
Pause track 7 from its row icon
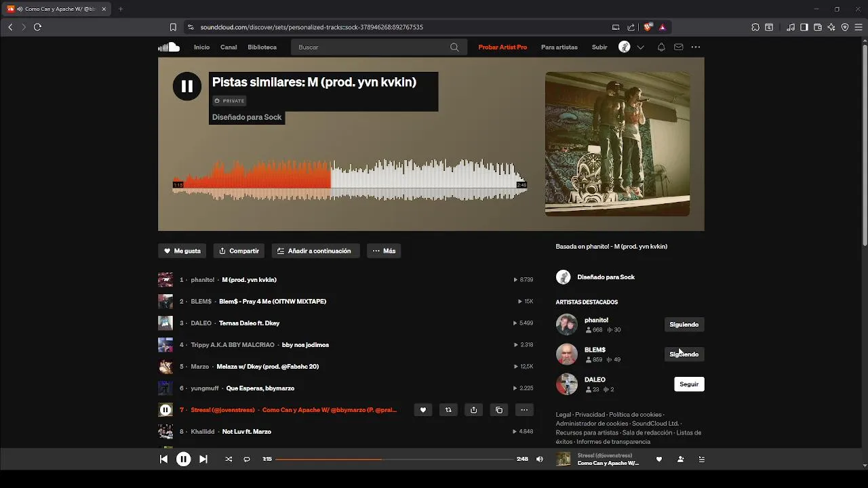165,409
